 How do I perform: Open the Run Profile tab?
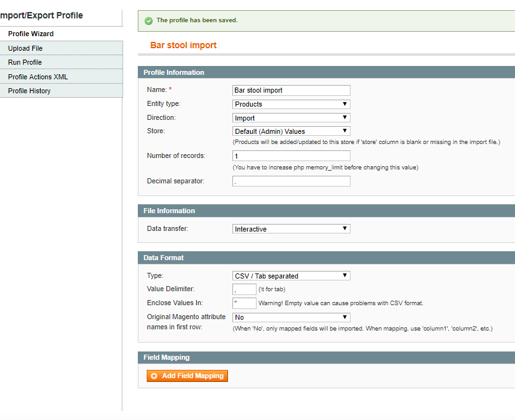25,62
